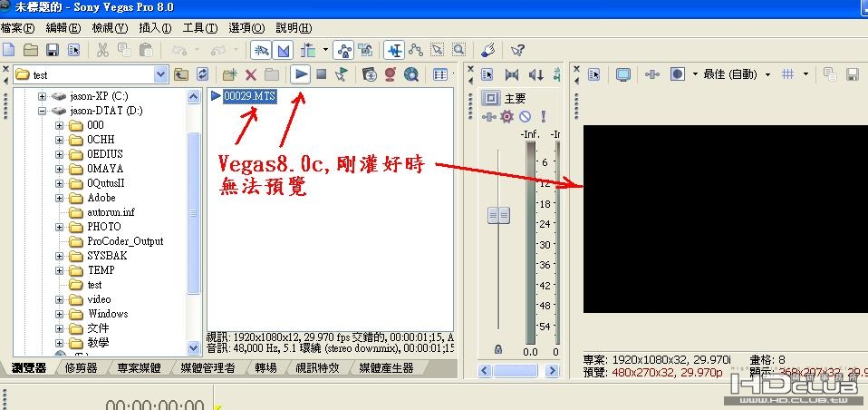Create a new project with the New icon

point(9,50)
